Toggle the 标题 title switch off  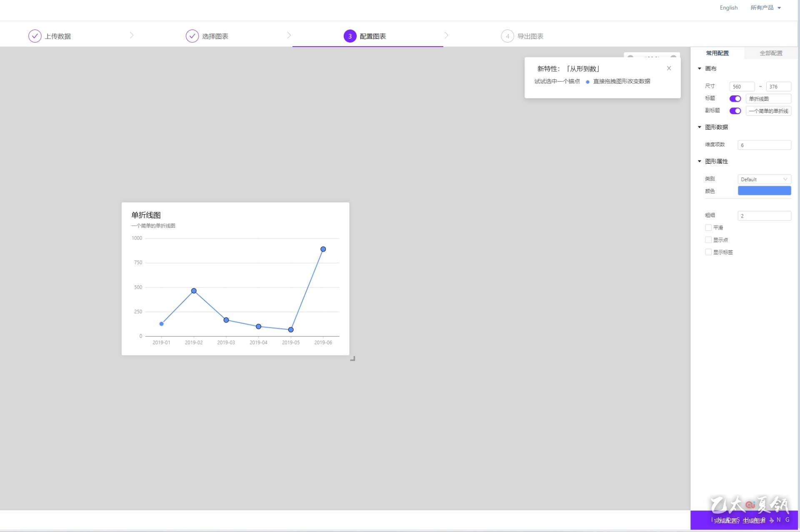735,99
